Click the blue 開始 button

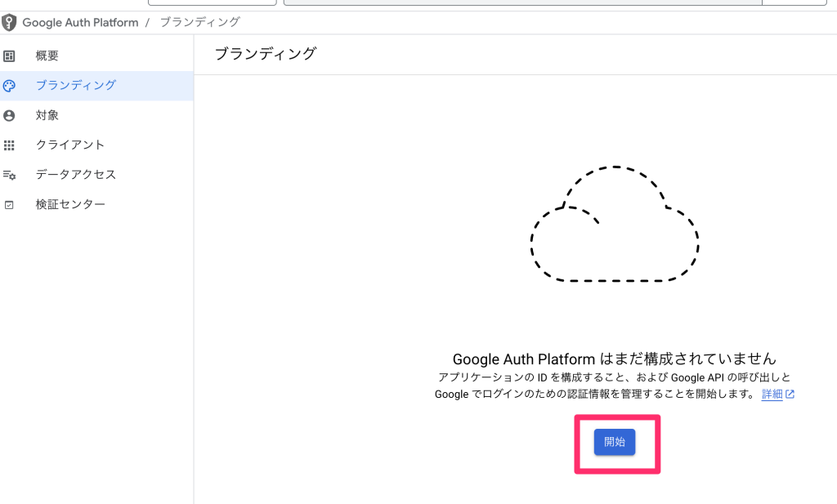615,442
